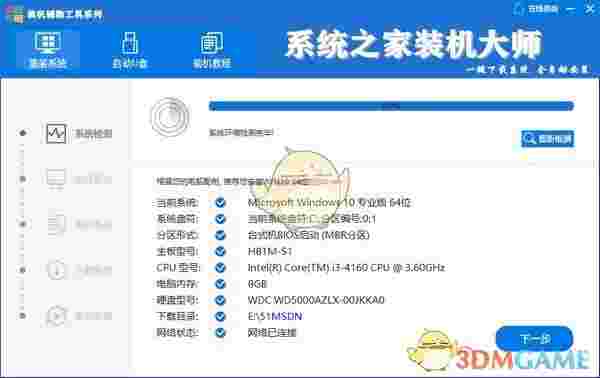This screenshot has width=600, height=378.
Task: Click the checkmark beside H81M-S1 motherboard
Action: pos(220,251)
